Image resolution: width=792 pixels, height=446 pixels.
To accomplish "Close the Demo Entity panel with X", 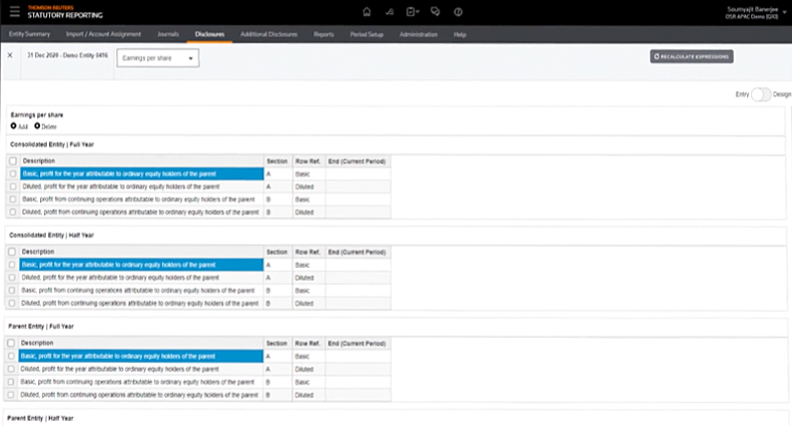I will click(x=10, y=56).
